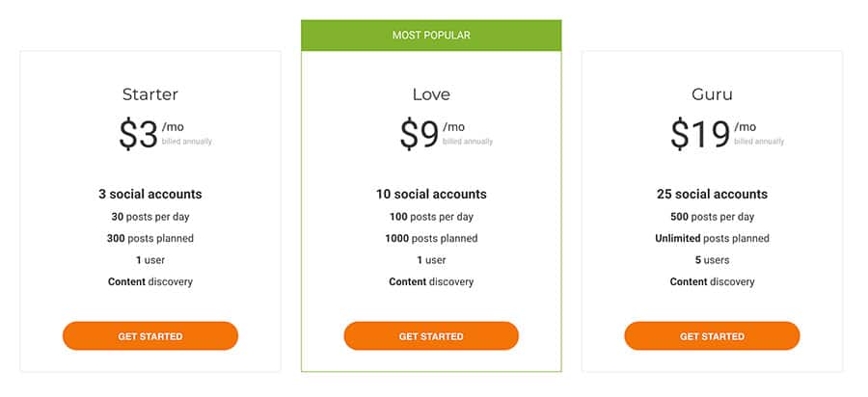Click Get Started under Starter plan
Viewport: 868px width, 397px height.
150,336
